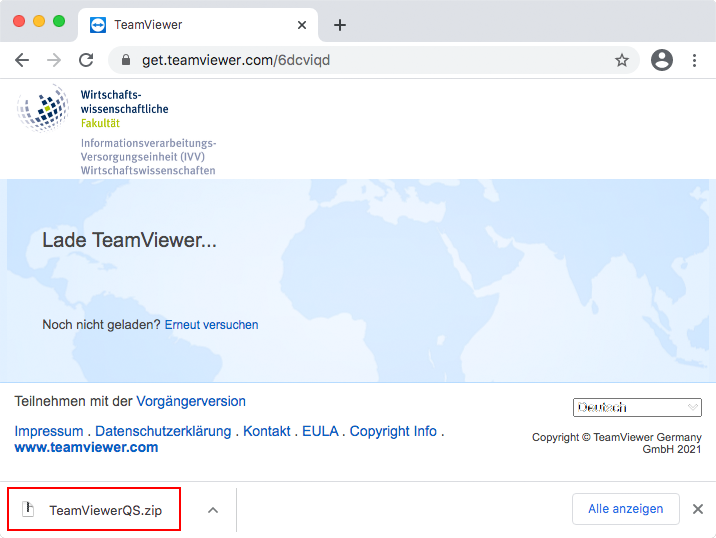The height and width of the screenshot is (538, 716).
Task: Click the Lade TeamViewer... heading
Action: click(129, 240)
